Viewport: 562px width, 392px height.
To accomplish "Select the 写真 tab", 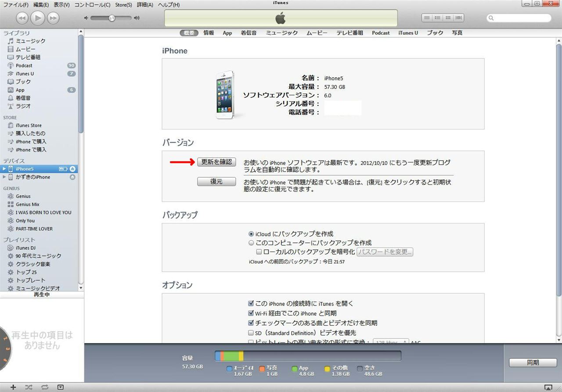I will click(x=457, y=33).
